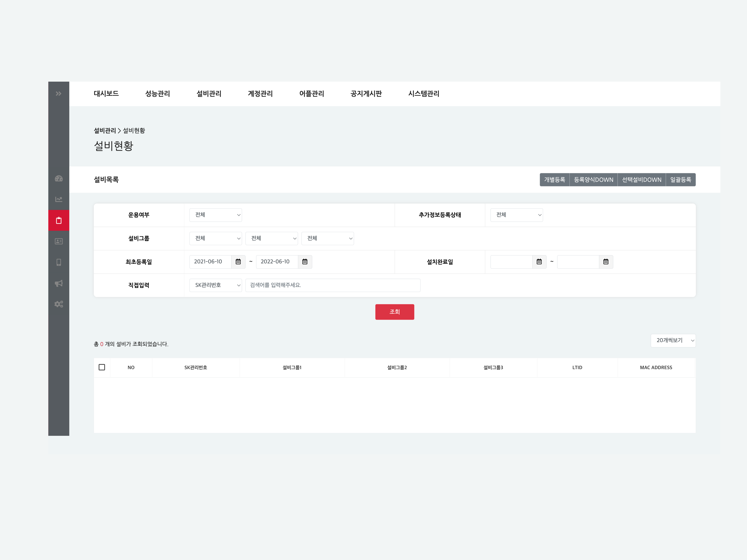Viewport: 747px width, 560px height.
Task: Click the SK관리번호 column header
Action: coord(196,368)
